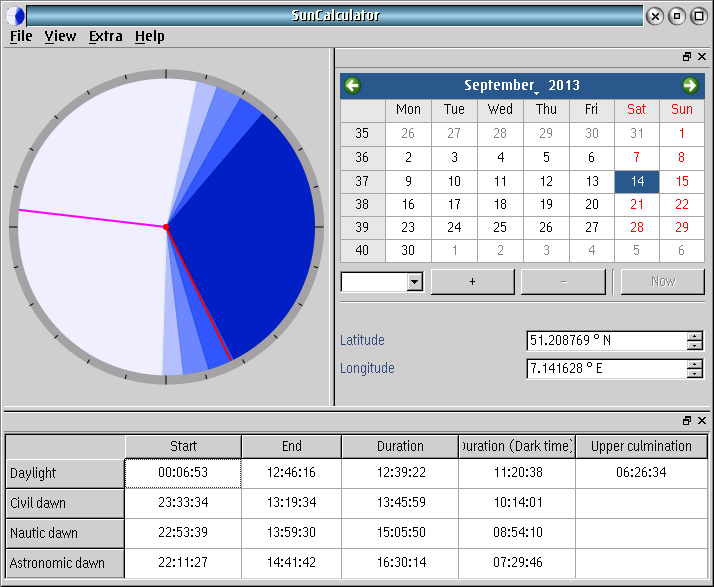
Task: Advance to next month with right arrow
Action: coord(690,85)
